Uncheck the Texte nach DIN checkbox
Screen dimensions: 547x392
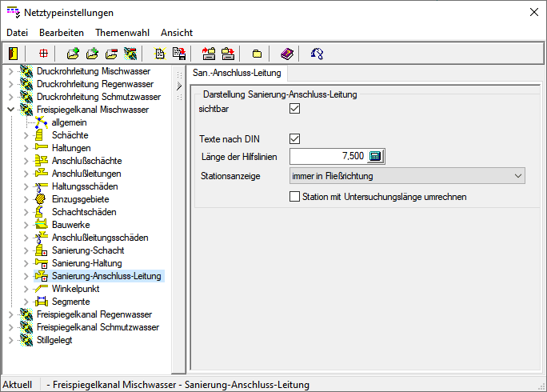(294, 138)
